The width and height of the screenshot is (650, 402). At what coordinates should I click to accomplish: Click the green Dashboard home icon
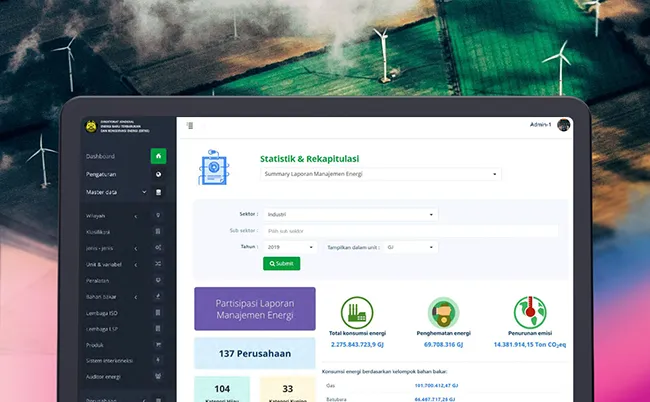tap(158, 156)
